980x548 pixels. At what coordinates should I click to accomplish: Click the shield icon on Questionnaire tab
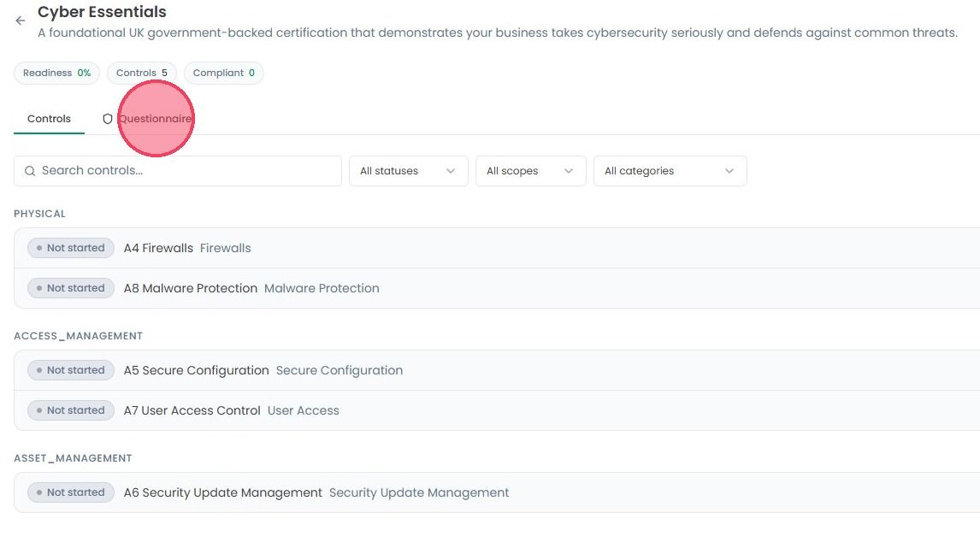pyautogui.click(x=108, y=119)
